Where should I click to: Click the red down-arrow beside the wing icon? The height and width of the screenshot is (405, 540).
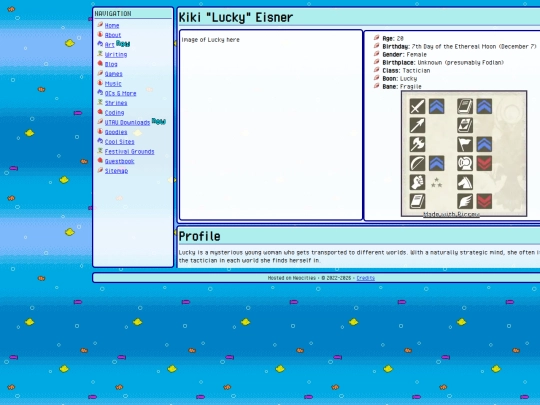[484, 201]
